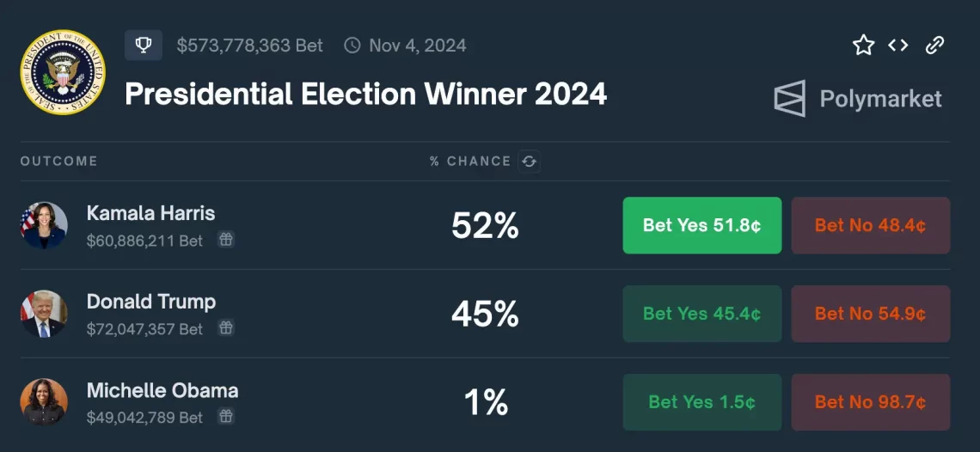Copy the market link icon
Image resolution: width=980 pixels, height=452 pixels.
[934, 46]
